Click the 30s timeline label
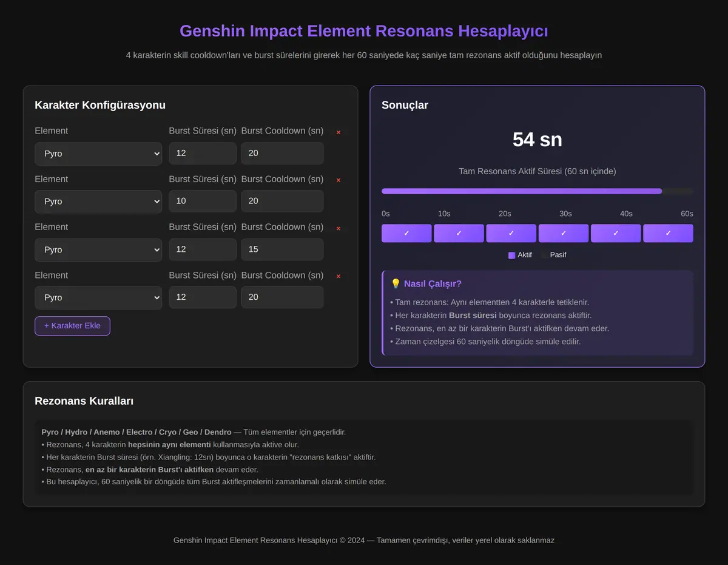Viewport: 728px width, 565px height. click(565, 214)
